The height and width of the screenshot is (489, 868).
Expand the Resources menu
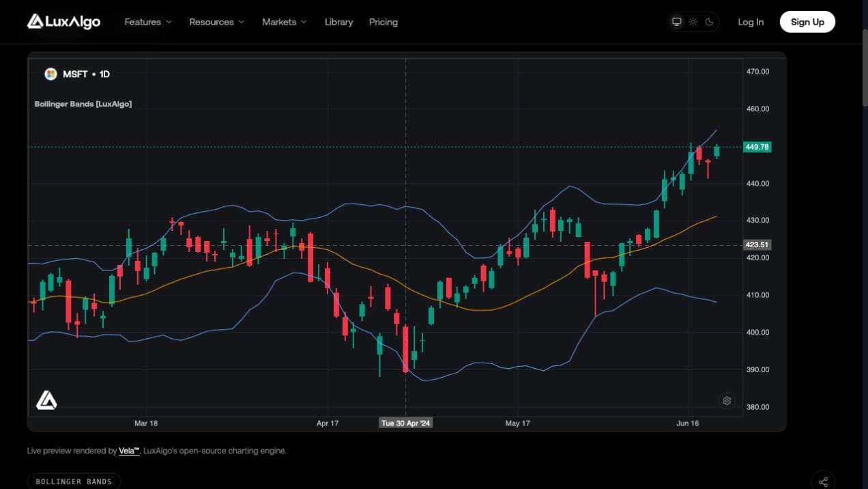pos(216,22)
